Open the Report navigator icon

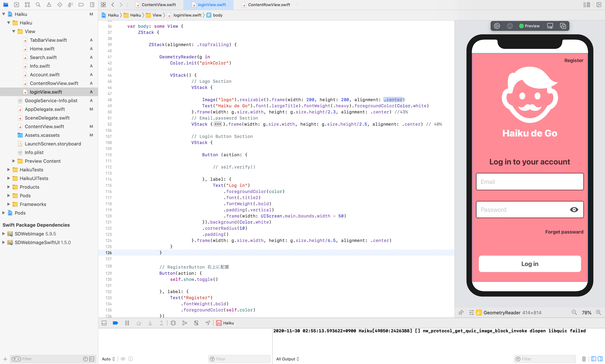(x=92, y=5)
